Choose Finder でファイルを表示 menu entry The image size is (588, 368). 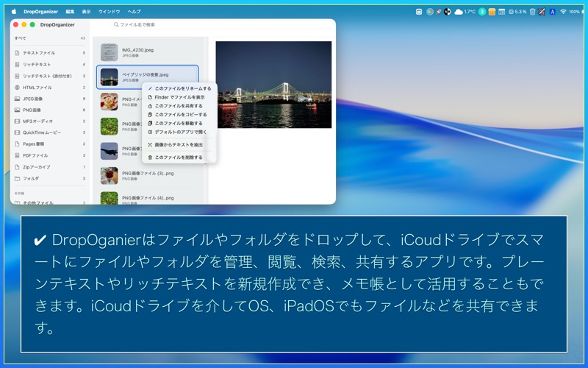point(179,97)
